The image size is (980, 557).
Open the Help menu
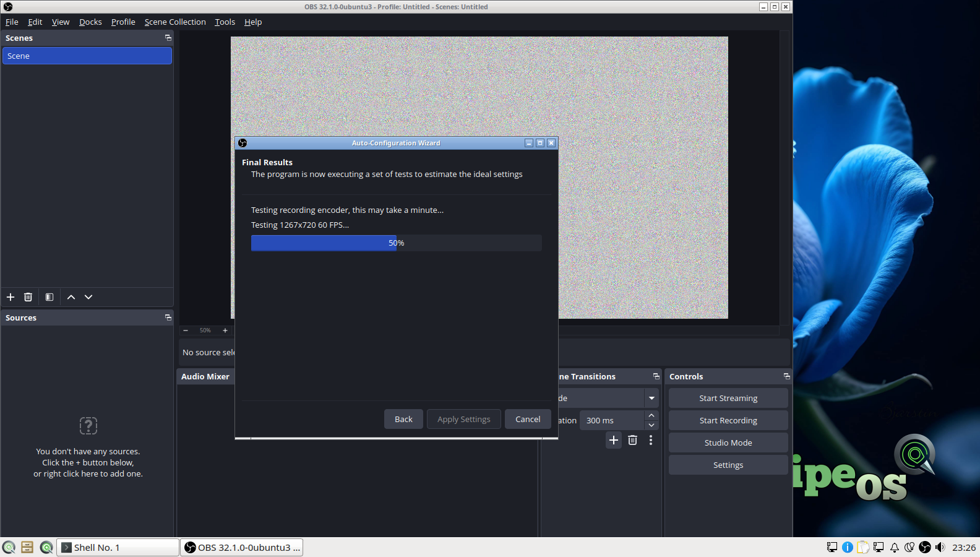(x=253, y=22)
